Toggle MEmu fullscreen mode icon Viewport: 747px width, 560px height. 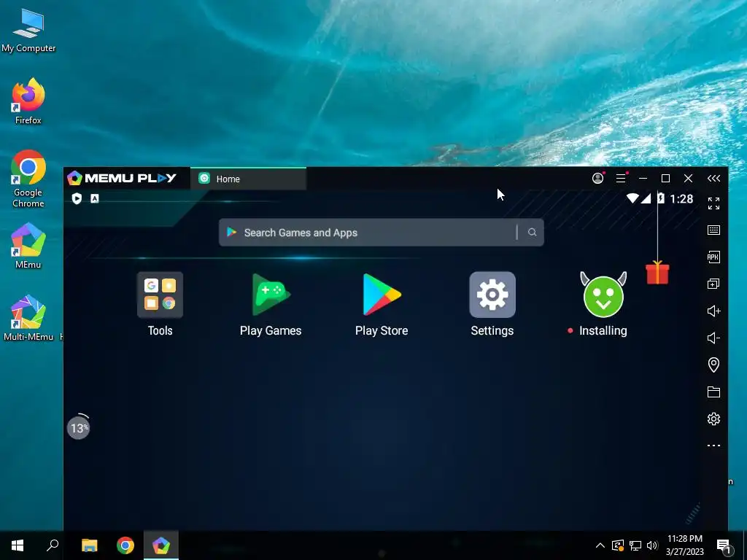[x=713, y=203]
